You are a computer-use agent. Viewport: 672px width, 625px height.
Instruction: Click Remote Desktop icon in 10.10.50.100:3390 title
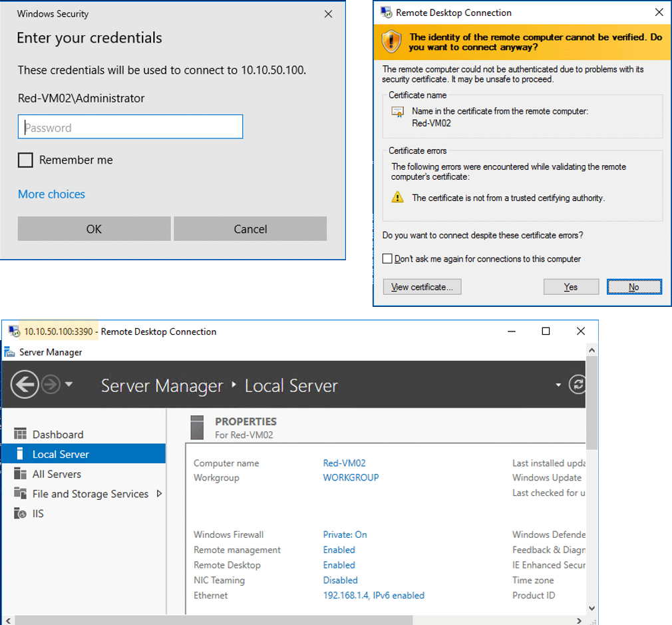[14, 331]
